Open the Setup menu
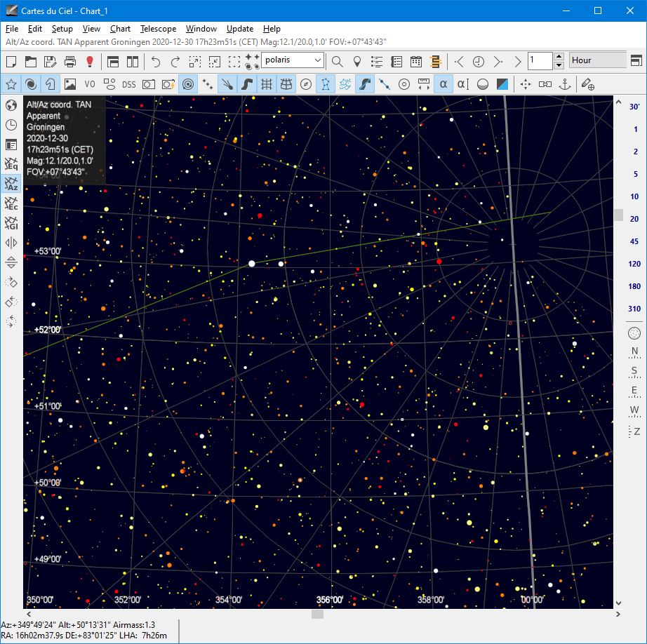This screenshot has height=644, width=647. pos(62,29)
